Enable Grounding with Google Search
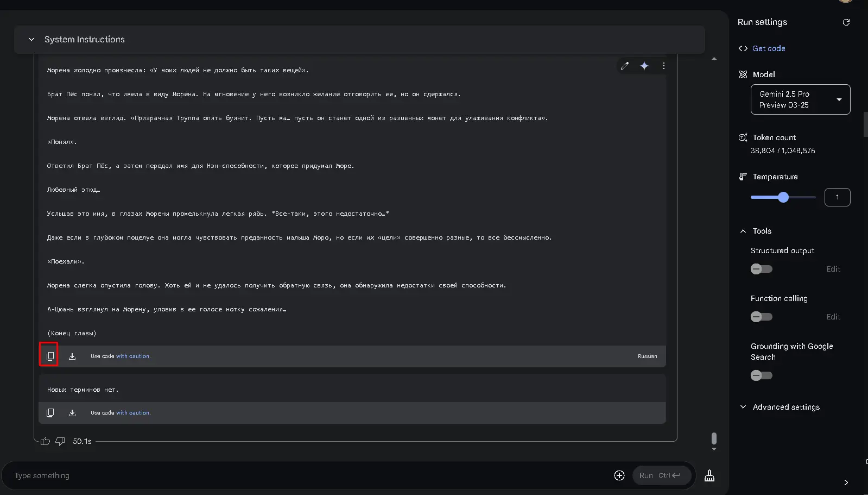 [x=761, y=375]
